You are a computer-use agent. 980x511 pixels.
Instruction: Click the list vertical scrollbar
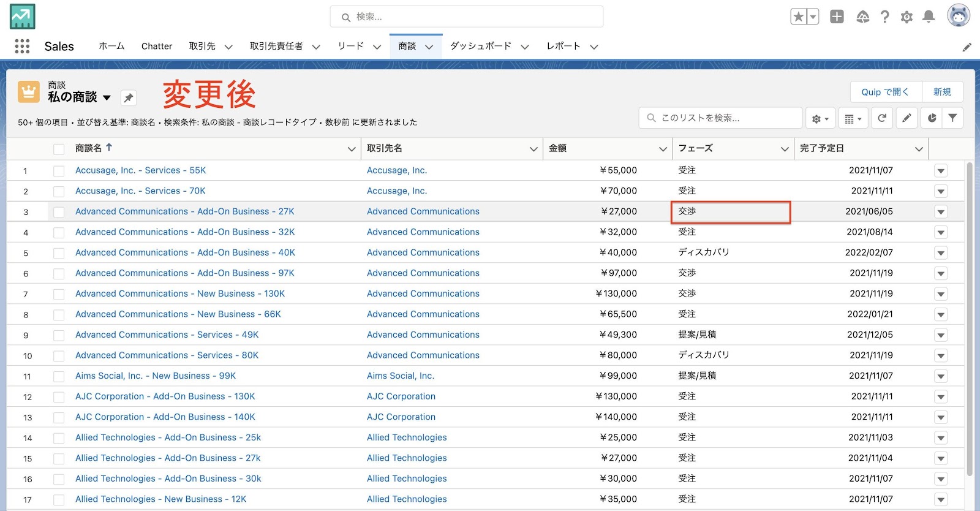969,319
